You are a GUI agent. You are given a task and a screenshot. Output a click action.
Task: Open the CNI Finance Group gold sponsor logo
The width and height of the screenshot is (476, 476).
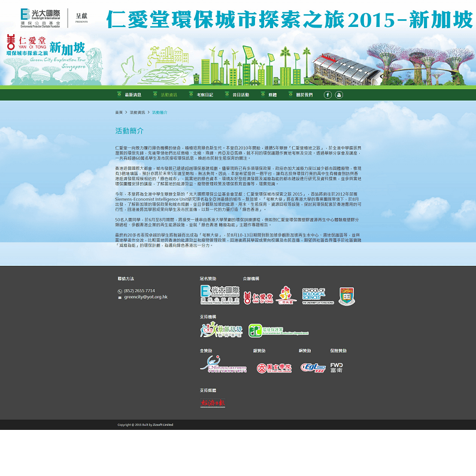click(x=223, y=364)
